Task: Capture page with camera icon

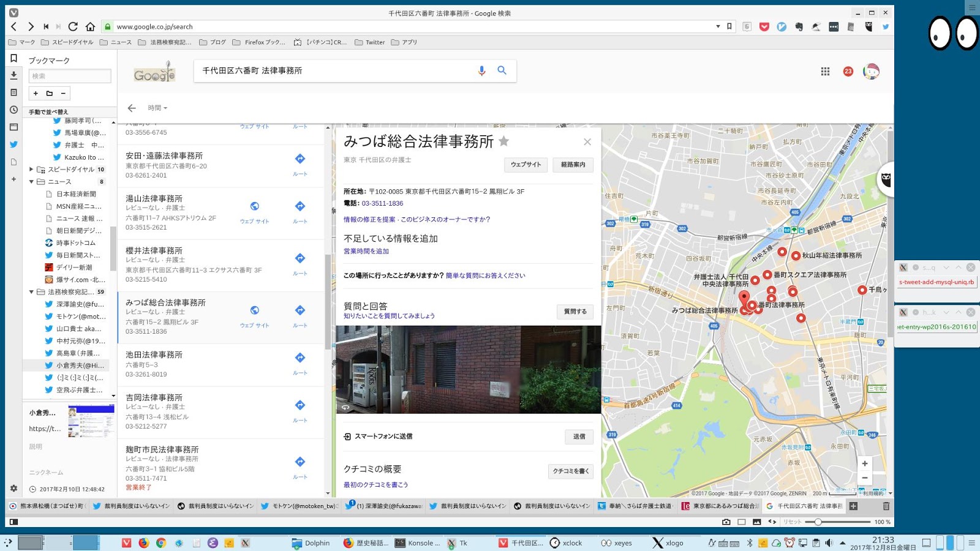Action: tap(726, 522)
